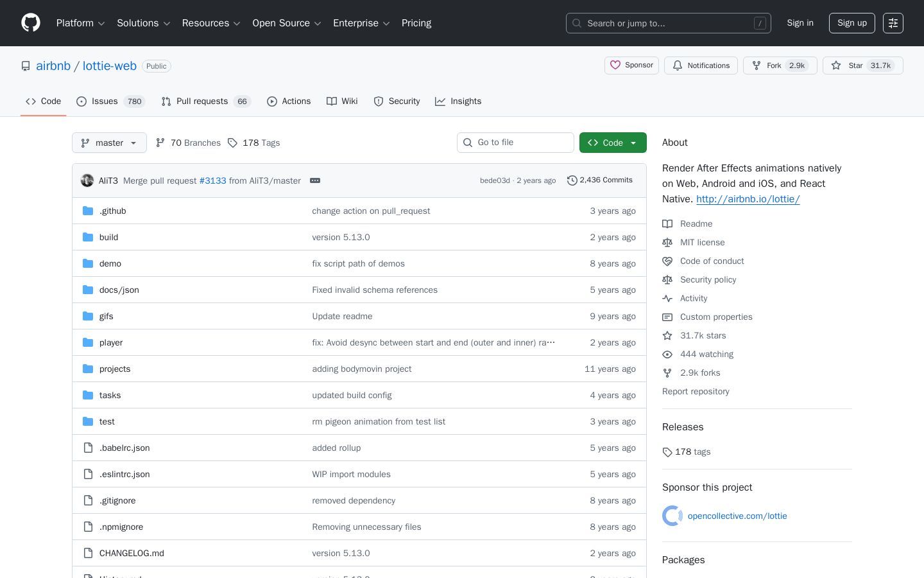Switch to the Actions tab
The image size is (924, 578).
click(x=289, y=101)
